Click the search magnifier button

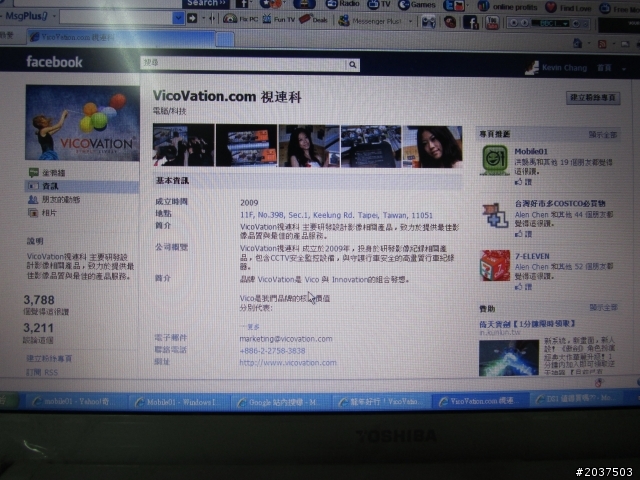click(353, 64)
